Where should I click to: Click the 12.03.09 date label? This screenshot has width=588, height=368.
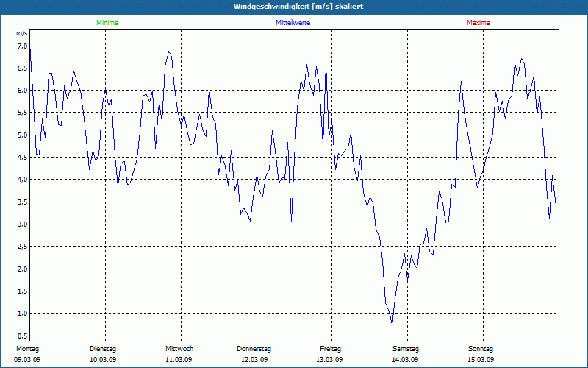click(254, 360)
